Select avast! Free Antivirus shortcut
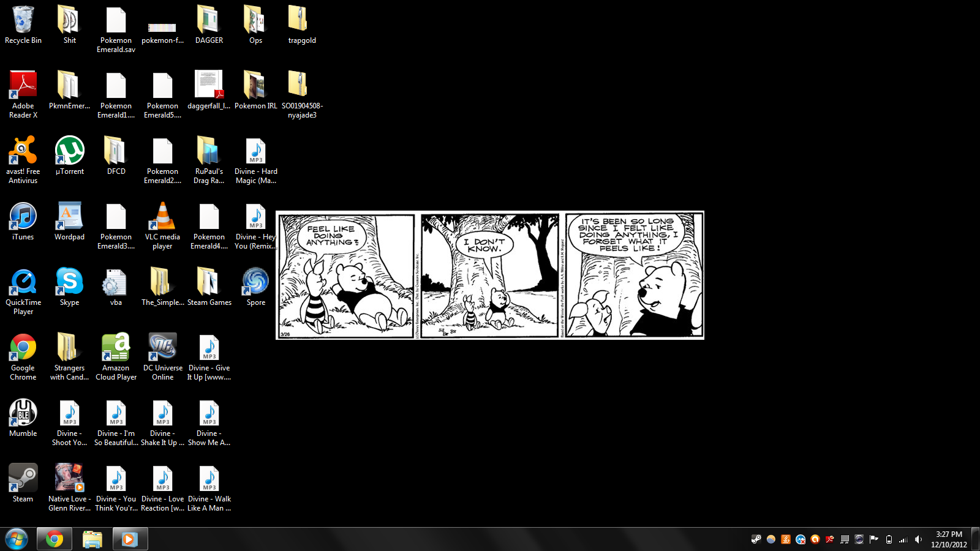 coord(23,160)
